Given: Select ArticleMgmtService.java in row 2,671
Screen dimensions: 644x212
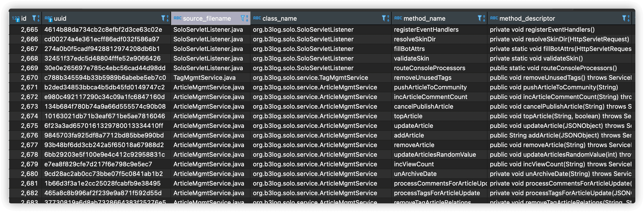Looking at the screenshot, I should pyautogui.click(x=210, y=87).
